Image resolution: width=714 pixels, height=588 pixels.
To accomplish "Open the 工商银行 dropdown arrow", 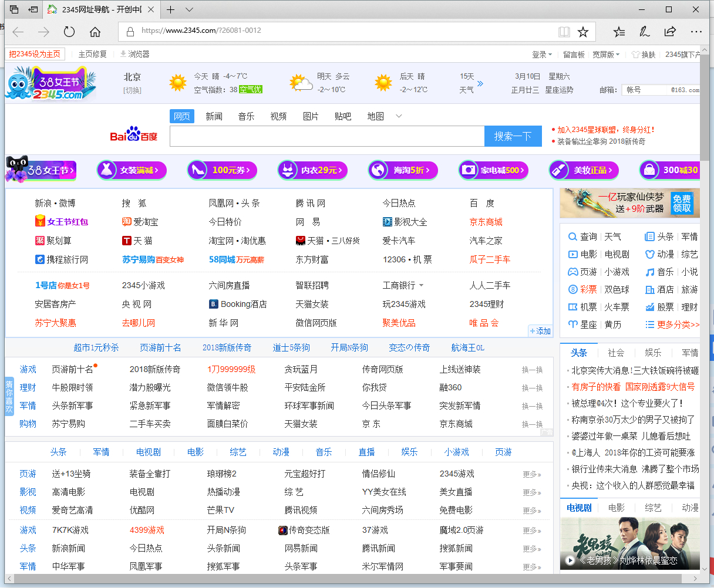I will pos(422,286).
